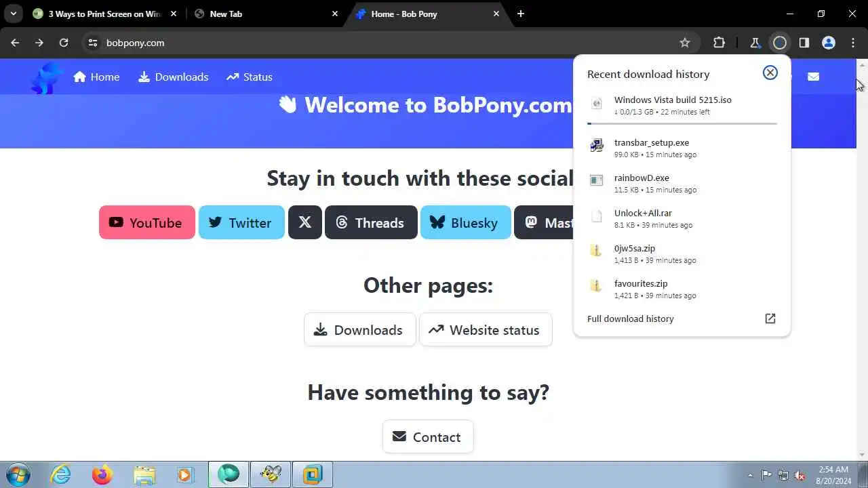868x488 pixels.
Task: Click the Windows Vista build 5215.iso file icon
Action: click(x=597, y=104)
